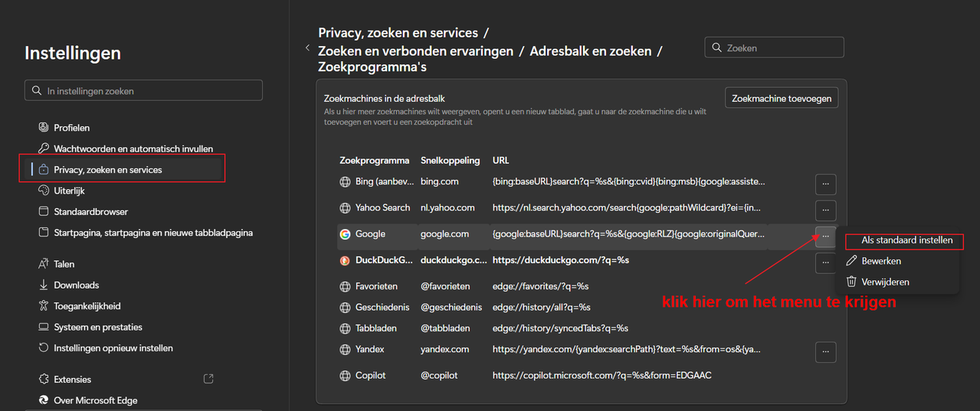Image resolution: width=980 pixels, height=411 pixels.
Task: Click the globe icon beside Geschiedenis
Action: [345, 308]
